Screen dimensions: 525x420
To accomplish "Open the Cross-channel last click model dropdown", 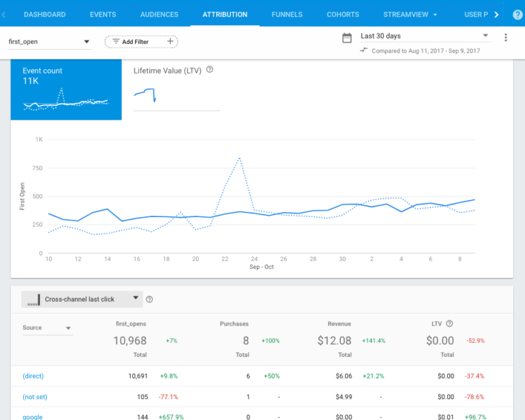I will tap(82, 299).
